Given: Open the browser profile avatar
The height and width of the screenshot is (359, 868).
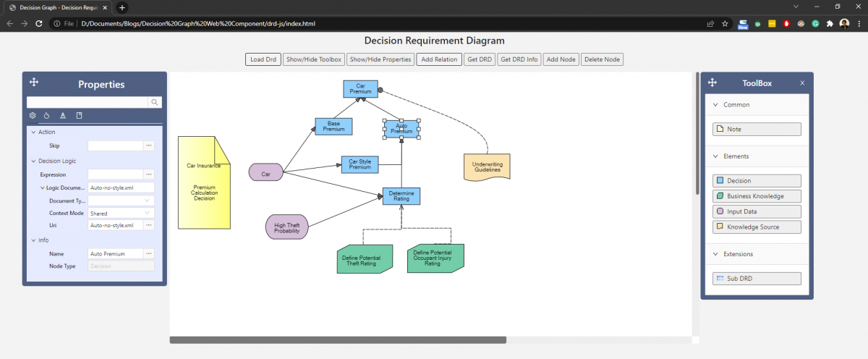Looking at the screenshot, I should tap(844, 23).
